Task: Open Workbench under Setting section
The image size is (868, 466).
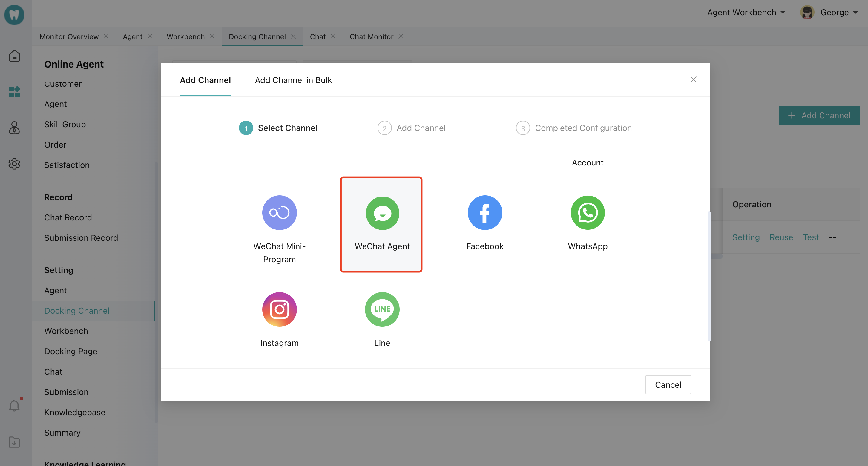Action: click(66, 331)
